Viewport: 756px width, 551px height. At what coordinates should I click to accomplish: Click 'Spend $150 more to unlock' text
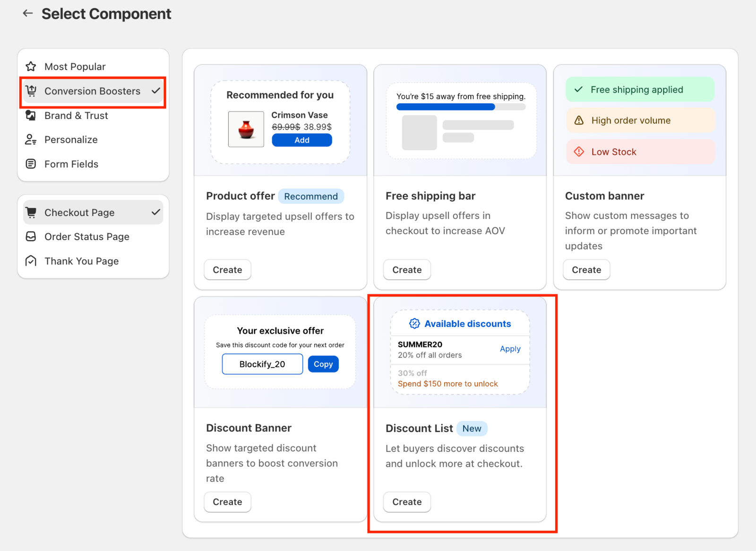tap(448, 384)
